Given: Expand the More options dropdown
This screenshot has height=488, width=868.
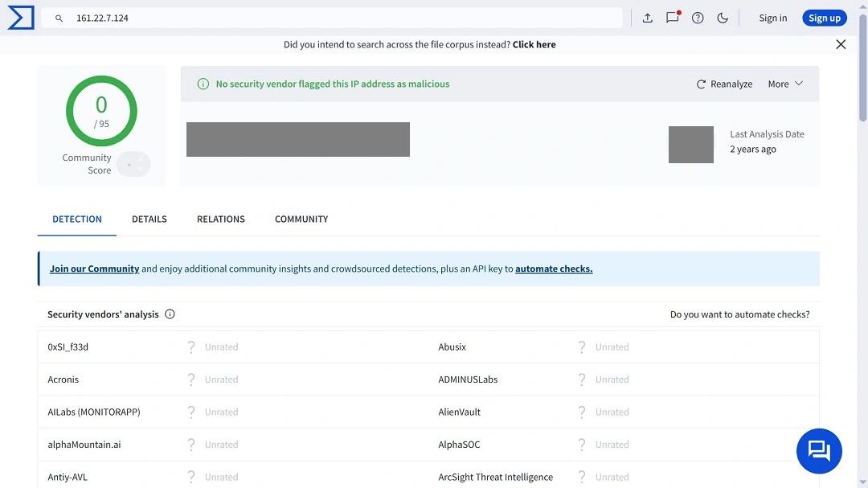Looking at the screenshot, I should tap(784, 83).
